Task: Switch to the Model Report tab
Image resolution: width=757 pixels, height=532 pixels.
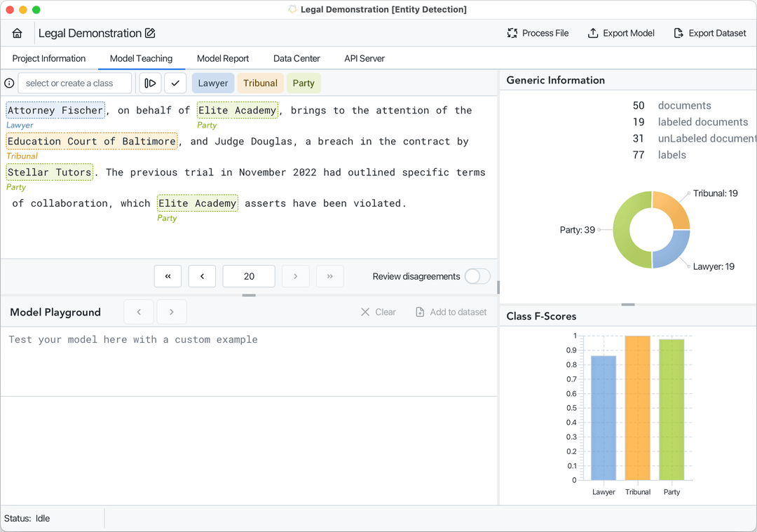Action: 223,59
